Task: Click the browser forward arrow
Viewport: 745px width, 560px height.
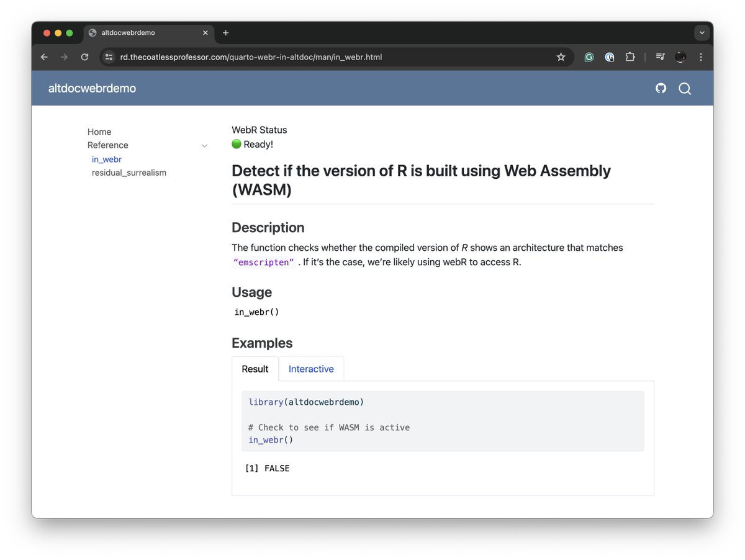Action: pos(64,57)
